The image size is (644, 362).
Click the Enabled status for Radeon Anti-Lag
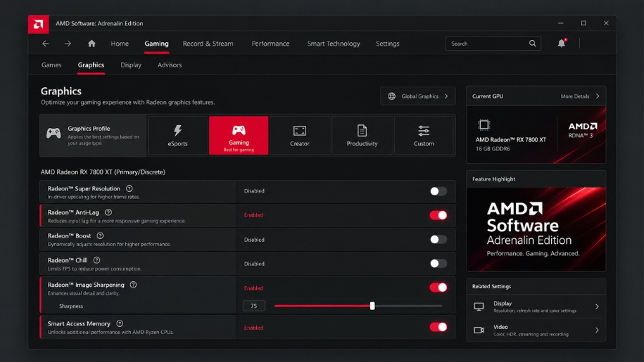(253, 215)
